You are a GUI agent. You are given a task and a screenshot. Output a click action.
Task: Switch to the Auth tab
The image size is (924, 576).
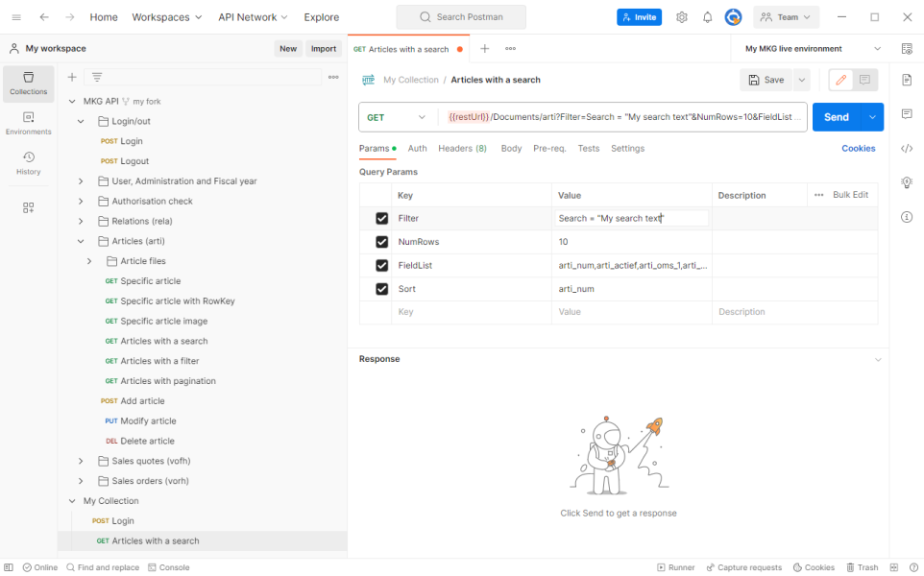click(x=417, y=149)
